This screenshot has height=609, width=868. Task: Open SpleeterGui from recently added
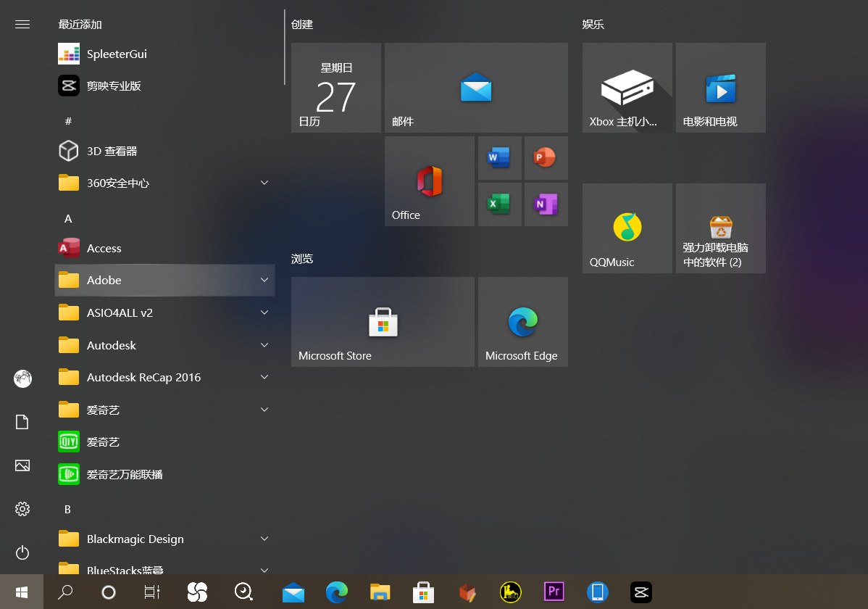(x=165, y=54)
